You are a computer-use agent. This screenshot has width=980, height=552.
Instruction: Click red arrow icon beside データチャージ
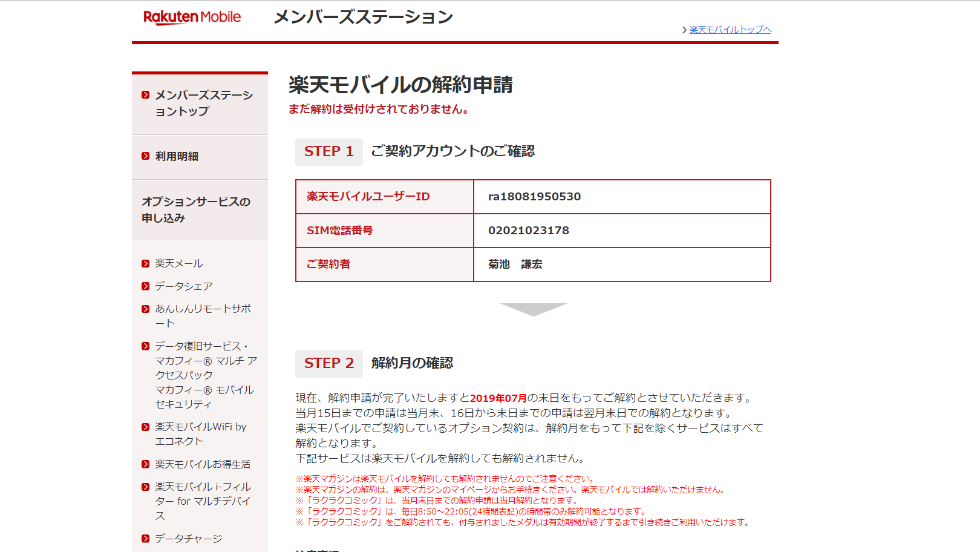pyautogui.click(x=145, y=539)
